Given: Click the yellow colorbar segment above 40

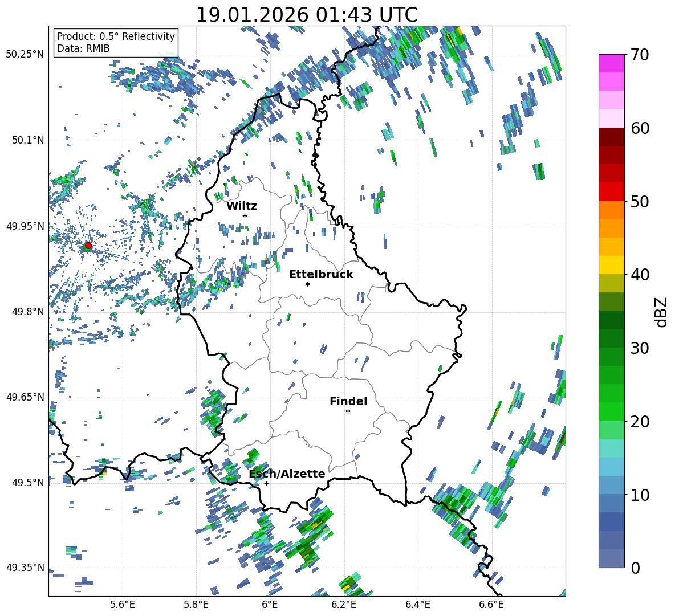Looking at the screenshot, I should (x=611, y=265).
